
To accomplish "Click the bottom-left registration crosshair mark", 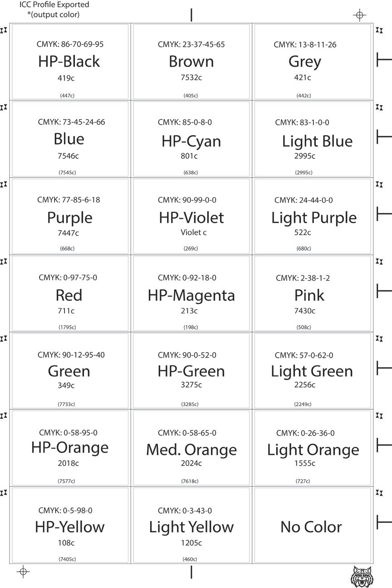I will [x=23, y=572].
